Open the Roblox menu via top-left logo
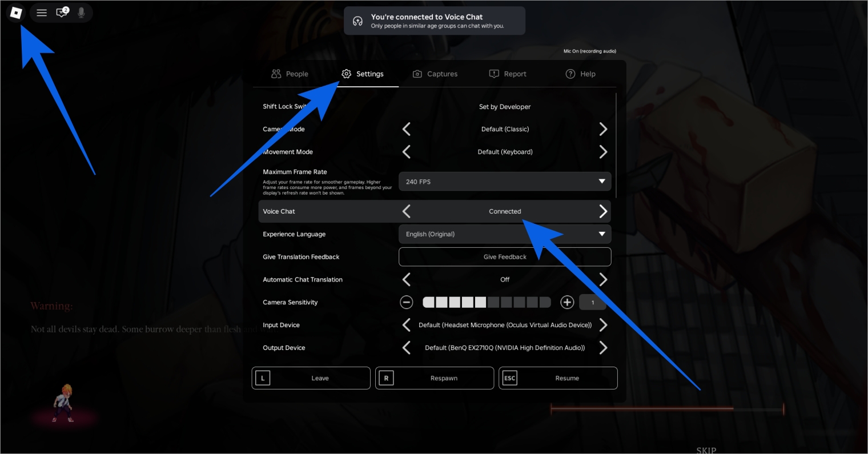This screenshot has width=868, height=454. tap(16, 13)
